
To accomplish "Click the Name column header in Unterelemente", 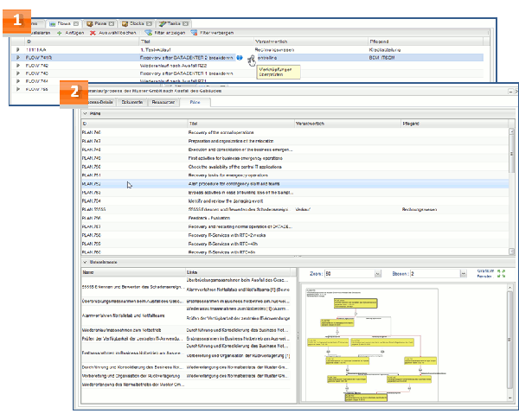I will (133, 272).
